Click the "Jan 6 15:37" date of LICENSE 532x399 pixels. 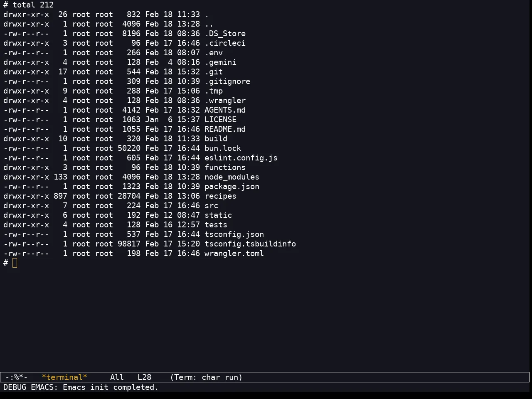[172, 120]
